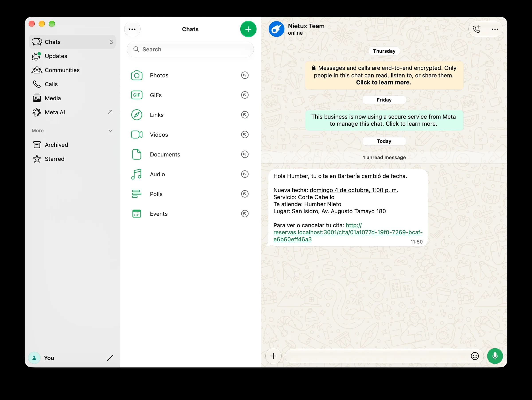This screenshot has width=532, height=400.
Task: Click the Starred star icon
Action: (37, 159)
